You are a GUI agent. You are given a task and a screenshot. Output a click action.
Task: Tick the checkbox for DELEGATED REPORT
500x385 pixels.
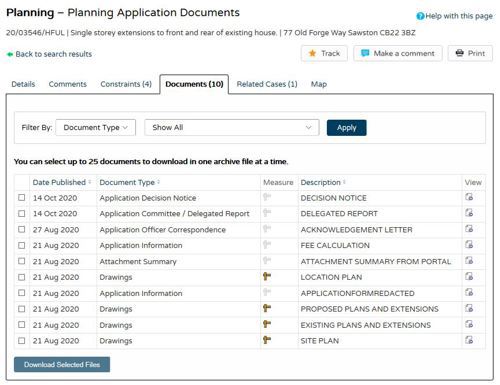(22, 213)
